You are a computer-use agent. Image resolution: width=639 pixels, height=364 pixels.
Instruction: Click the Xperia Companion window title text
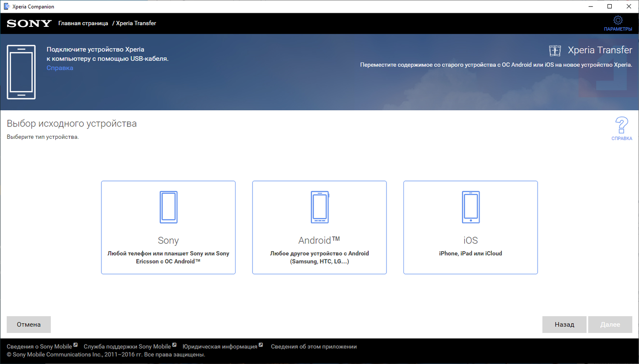click(33, 7)
